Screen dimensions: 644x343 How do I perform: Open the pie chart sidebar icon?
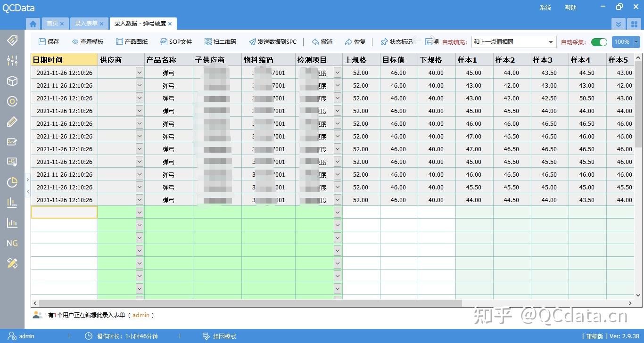(x=12, y=182)
